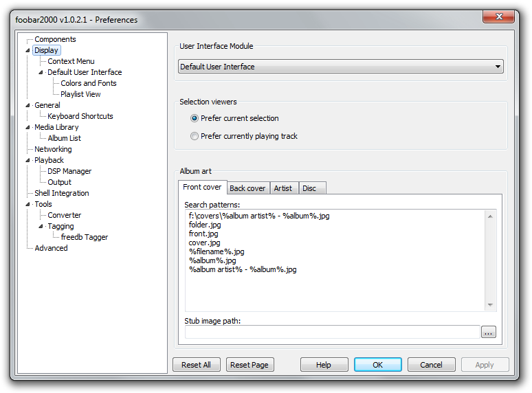Confirm settings with the OK button
532x393 pixels.
[377, 365]
